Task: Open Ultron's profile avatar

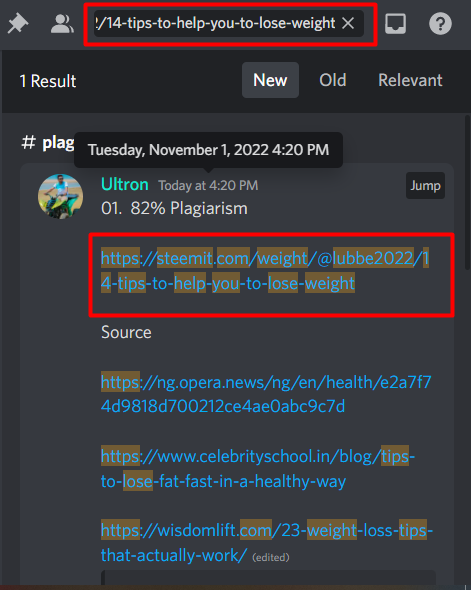Action: pyautogui.click(x=61, y=196)
